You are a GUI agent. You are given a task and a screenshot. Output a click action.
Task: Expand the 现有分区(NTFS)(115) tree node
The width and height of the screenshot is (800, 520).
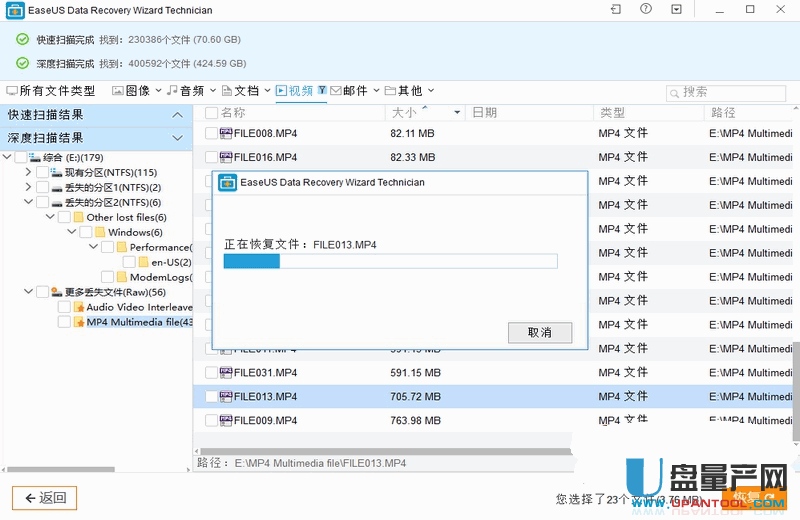tap(29, 173)
